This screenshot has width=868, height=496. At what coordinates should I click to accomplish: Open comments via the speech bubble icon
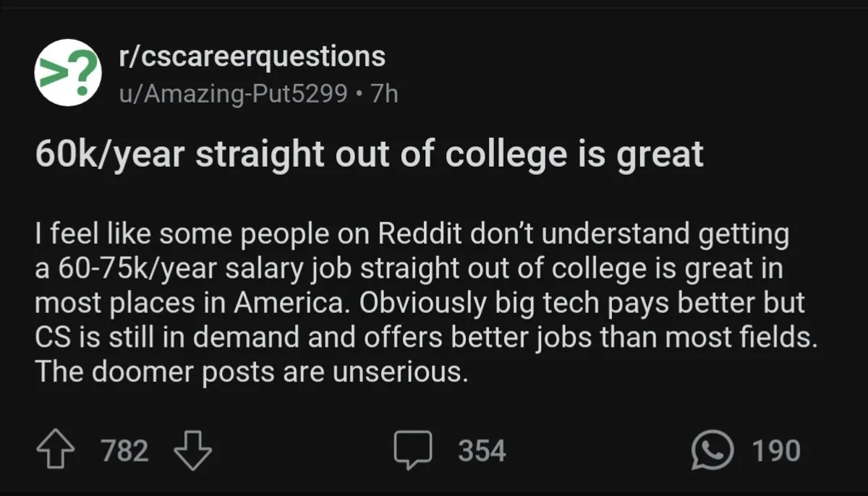(414, 450)
